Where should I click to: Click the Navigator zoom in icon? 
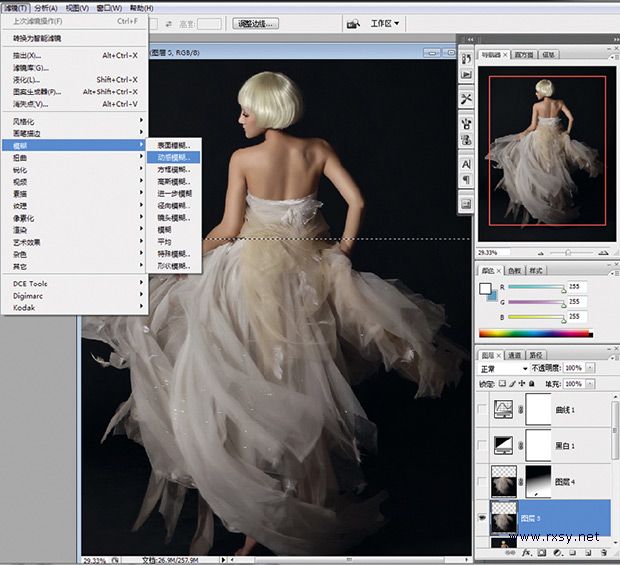point(603,252)
